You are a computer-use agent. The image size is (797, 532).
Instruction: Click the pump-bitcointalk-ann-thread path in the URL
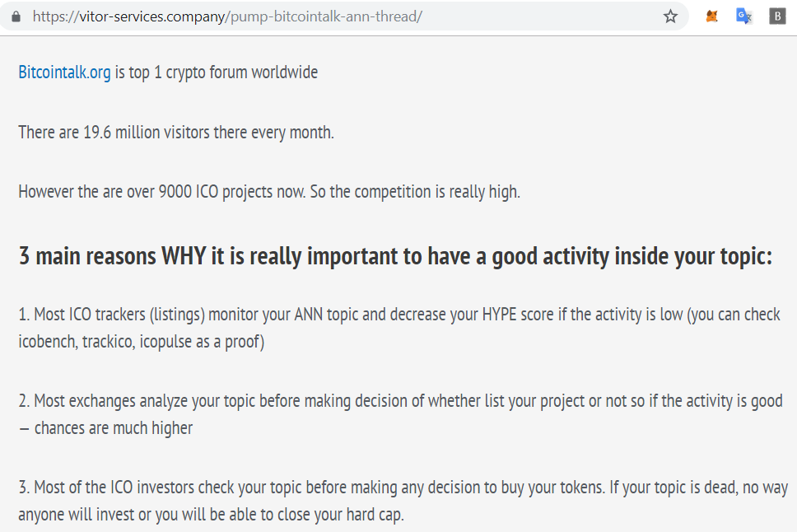[324, 16]
